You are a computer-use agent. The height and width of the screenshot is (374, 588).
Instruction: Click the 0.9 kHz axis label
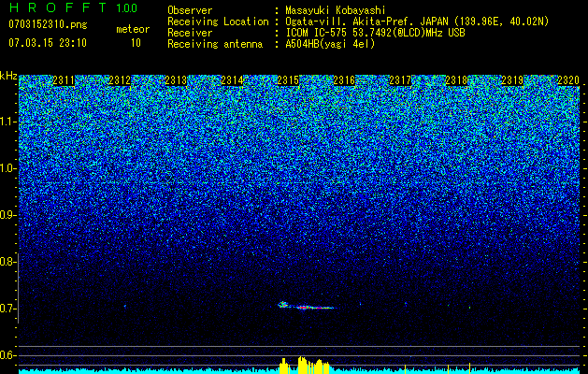(7, 215)
